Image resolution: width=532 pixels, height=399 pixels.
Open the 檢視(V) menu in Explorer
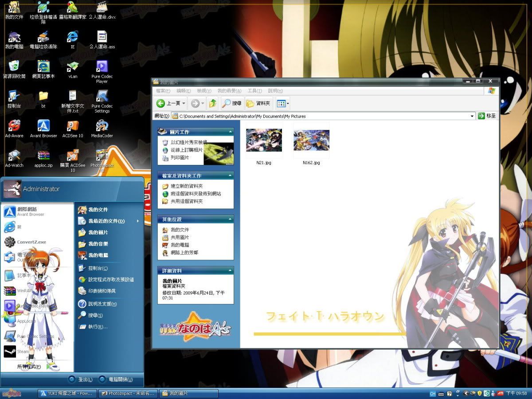click(204, 91)
